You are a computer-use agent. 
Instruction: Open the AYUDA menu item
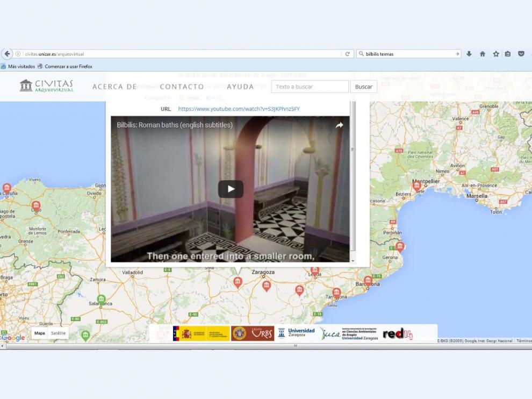[240, 87]
